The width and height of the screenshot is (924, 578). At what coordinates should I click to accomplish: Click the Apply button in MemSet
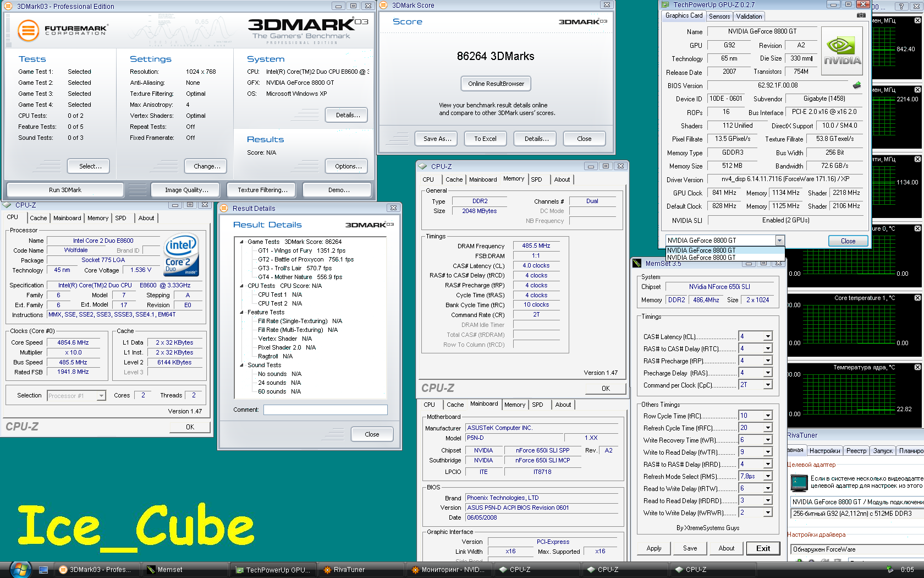[x=654, y=548]
